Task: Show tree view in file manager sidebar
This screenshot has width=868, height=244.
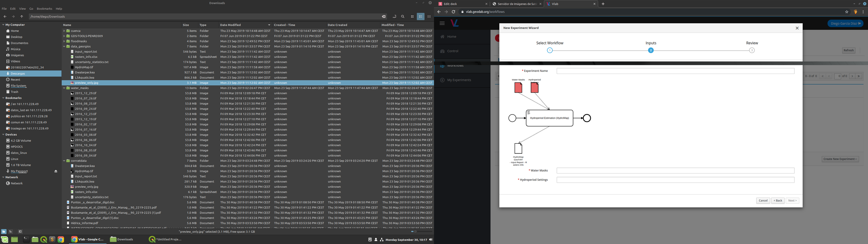Action: point(11,232)
